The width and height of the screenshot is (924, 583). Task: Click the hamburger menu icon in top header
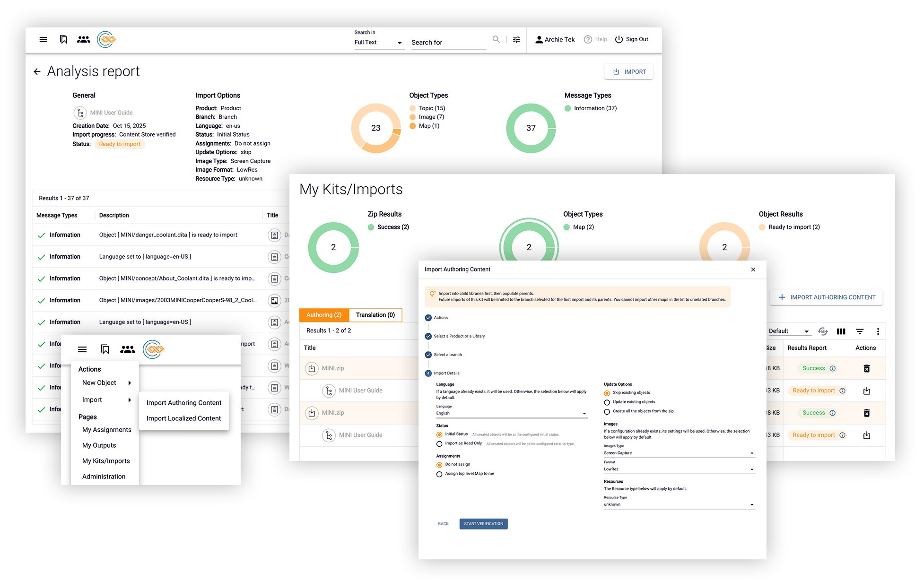coord(44,40)
